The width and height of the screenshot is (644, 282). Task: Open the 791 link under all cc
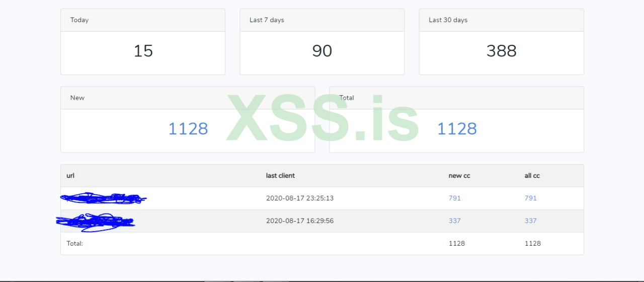[531, 198]
